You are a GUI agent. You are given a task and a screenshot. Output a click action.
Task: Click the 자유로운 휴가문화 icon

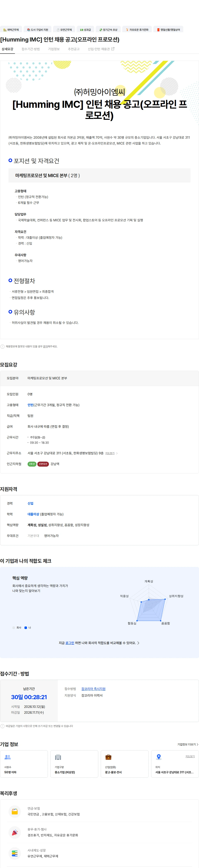point(127,30)
